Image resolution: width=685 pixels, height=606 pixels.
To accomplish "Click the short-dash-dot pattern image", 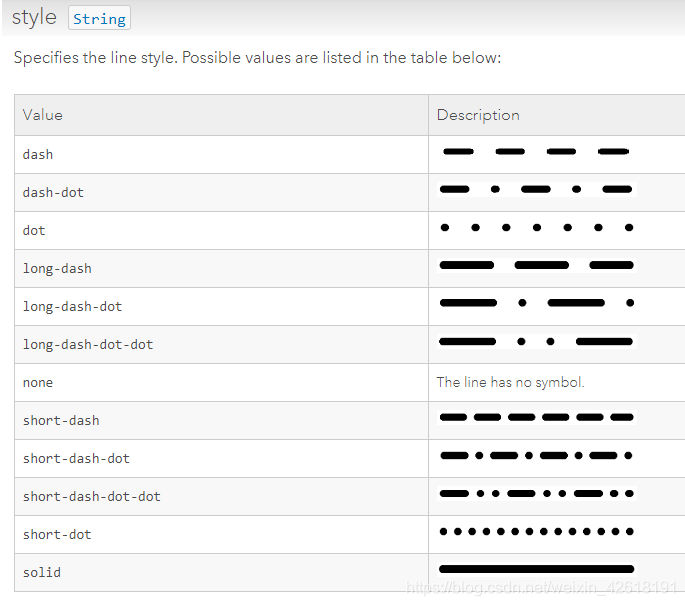I will (536, 455).
